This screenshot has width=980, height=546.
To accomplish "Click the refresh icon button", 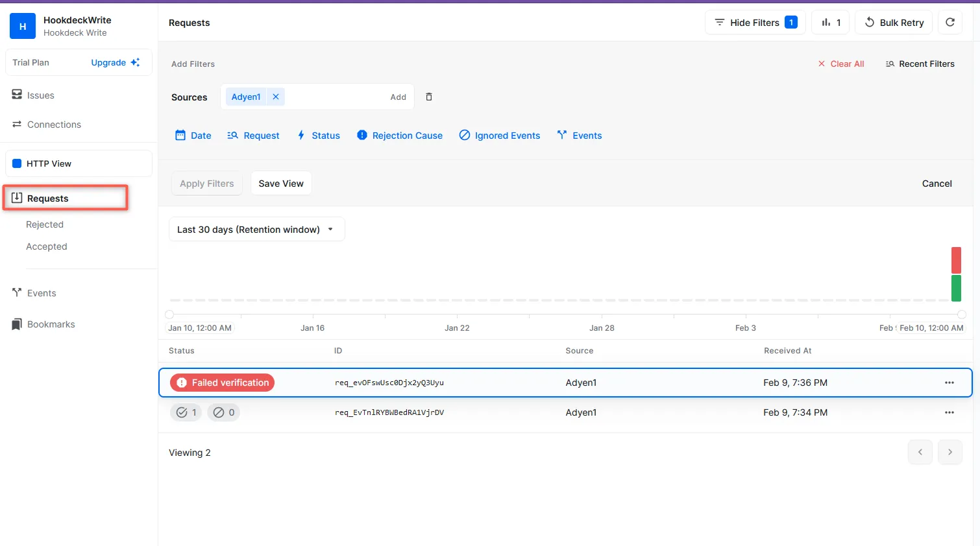I will (x=950, y=23).
